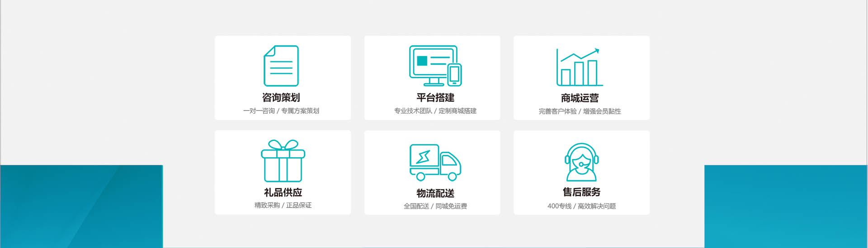Go to the 物流配送 title
The width and height of the screenshot is (868, 248).
point(435,193)
